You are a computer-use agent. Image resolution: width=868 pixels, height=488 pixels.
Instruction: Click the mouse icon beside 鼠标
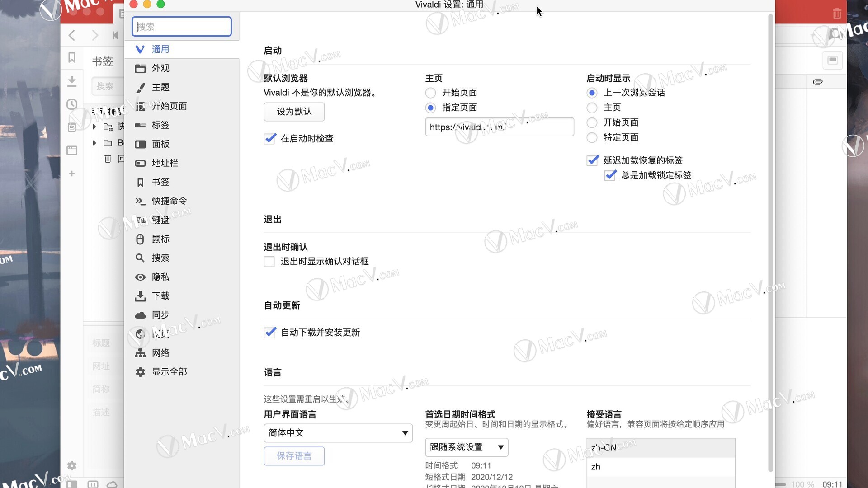tap(140, 239)
